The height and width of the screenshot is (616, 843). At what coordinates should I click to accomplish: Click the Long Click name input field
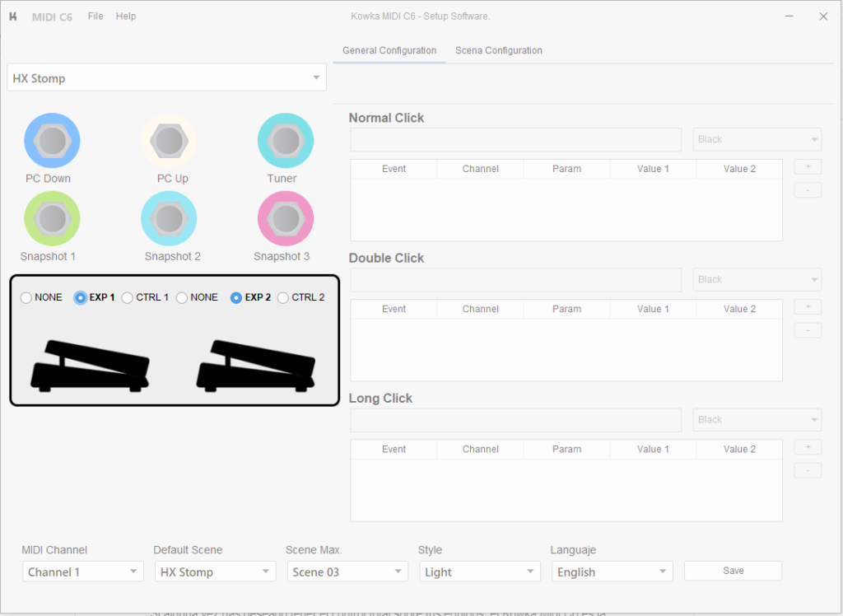pyautogui.click(x=515, y=420)
